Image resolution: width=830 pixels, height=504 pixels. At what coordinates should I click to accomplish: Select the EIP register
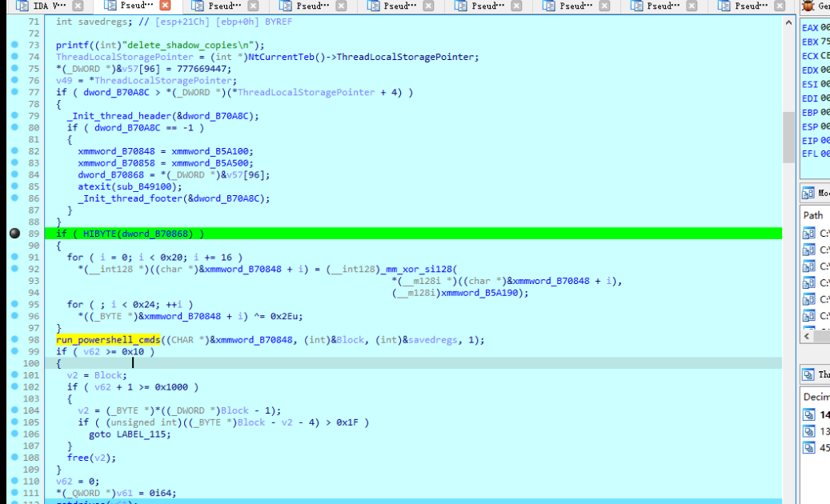pyautogui.click(x=810, y=140)
